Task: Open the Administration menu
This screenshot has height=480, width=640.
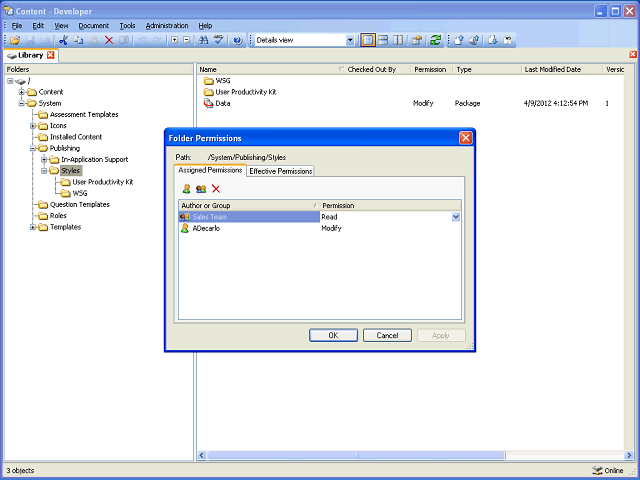Action: click(x=167, y=26)
